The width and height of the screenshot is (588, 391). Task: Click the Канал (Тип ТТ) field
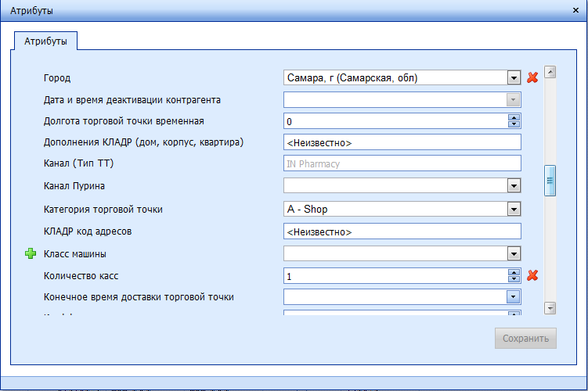pyautogui.click(x=402, y=164)
